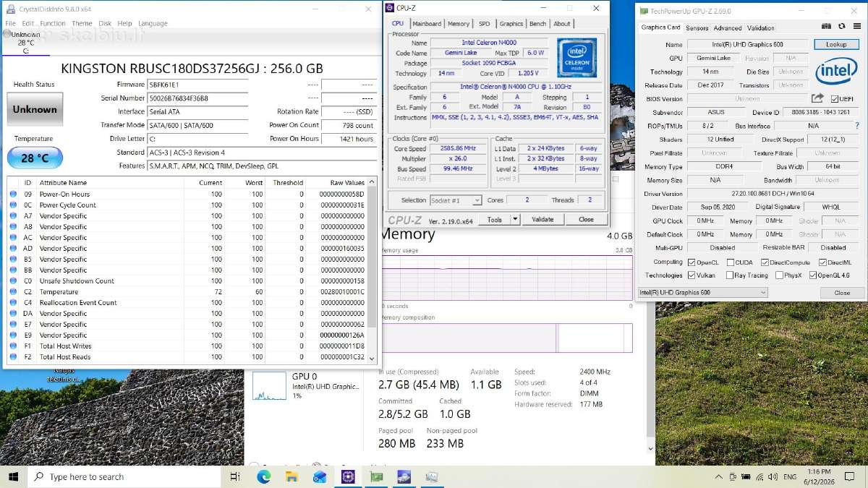Open the CrystalDiskInfo Function menu
Viewport: 868px width, 488px height.
(52, 23)
